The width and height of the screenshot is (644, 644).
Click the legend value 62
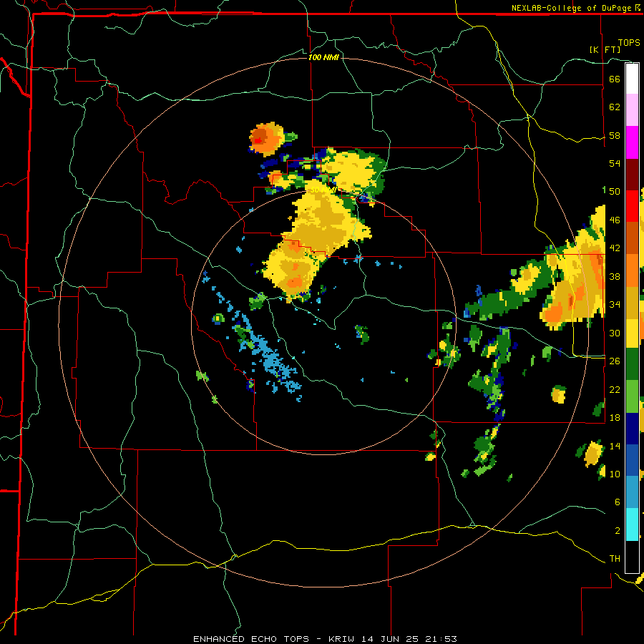click(615, 107)
